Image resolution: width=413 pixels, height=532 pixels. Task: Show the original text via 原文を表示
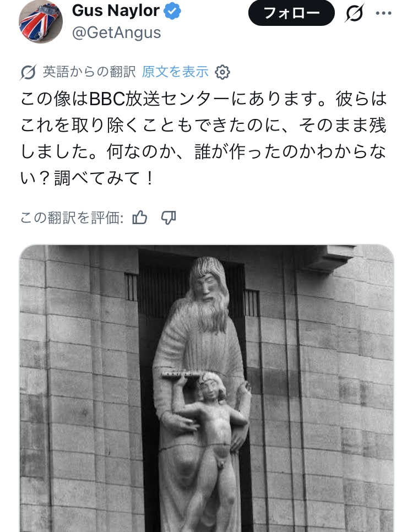pos(175,72)
